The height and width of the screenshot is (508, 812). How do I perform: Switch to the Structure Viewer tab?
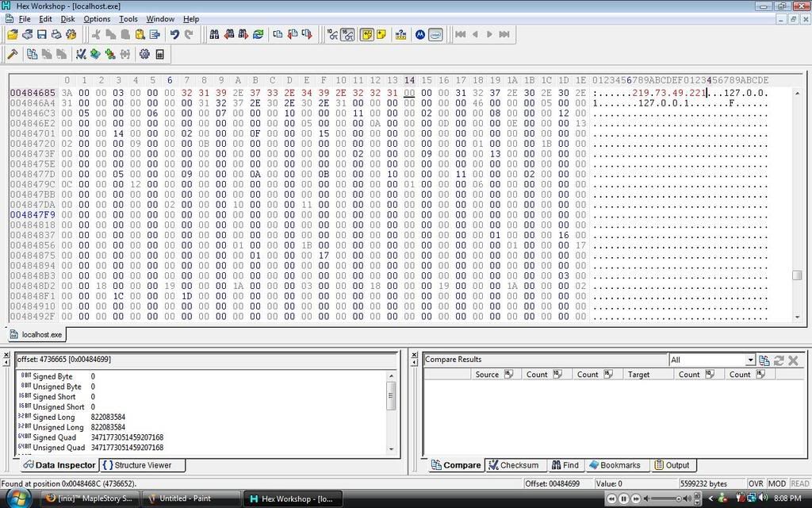[x=143, y=465]
